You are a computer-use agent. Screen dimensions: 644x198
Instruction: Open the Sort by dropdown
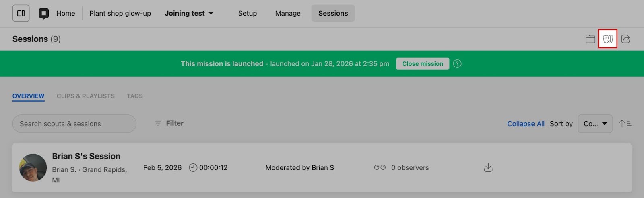595,124
